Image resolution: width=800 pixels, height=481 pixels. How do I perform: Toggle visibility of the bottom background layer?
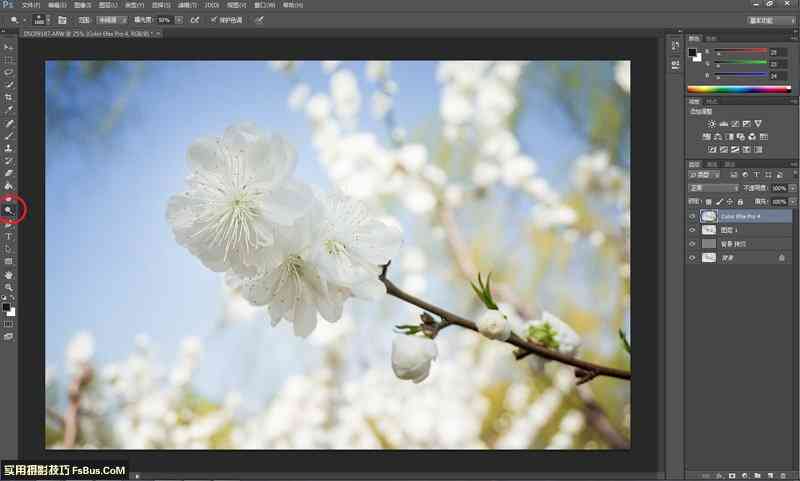coord(692,258)
